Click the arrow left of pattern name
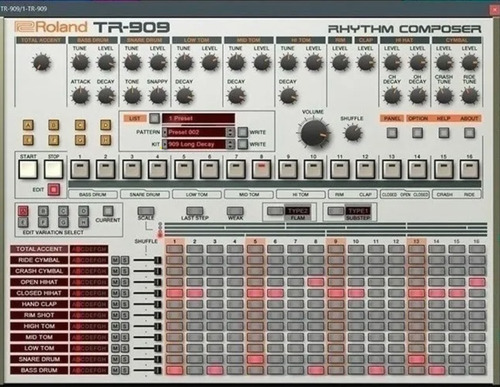 click(164, 132)
